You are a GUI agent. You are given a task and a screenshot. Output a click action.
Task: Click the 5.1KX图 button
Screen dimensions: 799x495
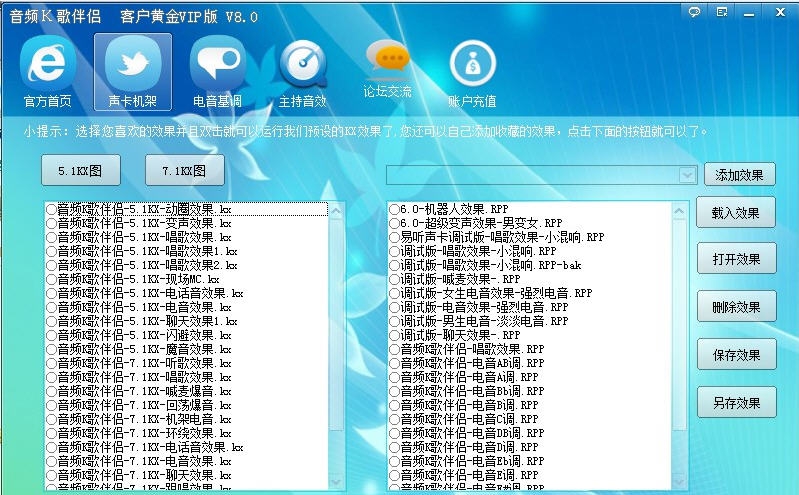click(81, 170)
